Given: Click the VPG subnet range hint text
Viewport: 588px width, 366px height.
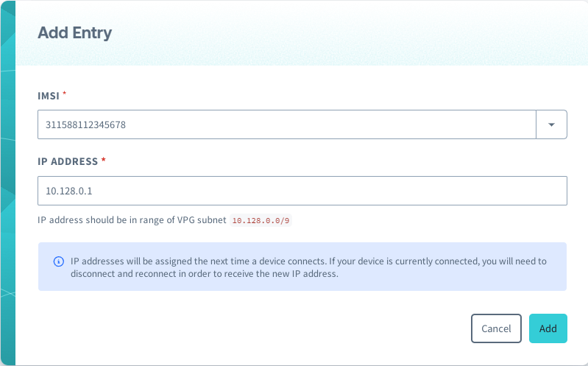Looking at the screenshot, I should tap(132, 219).
